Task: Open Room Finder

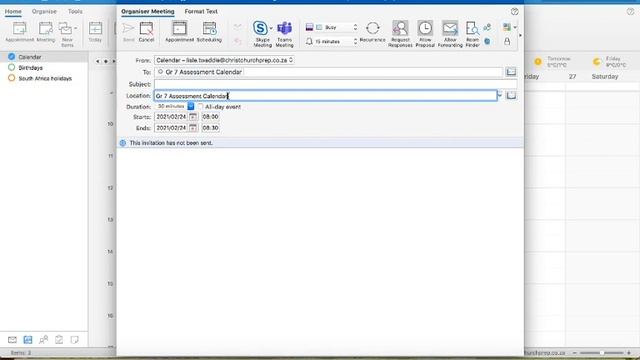Action: 472,33
